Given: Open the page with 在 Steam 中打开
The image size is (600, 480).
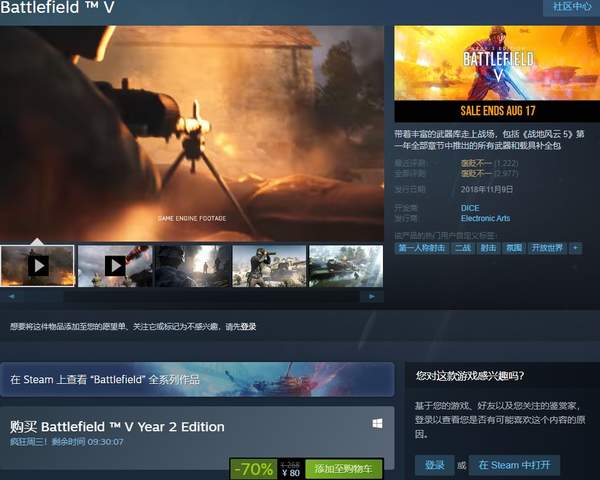Looking at the screenshot, I should click(x=514, y=465).
